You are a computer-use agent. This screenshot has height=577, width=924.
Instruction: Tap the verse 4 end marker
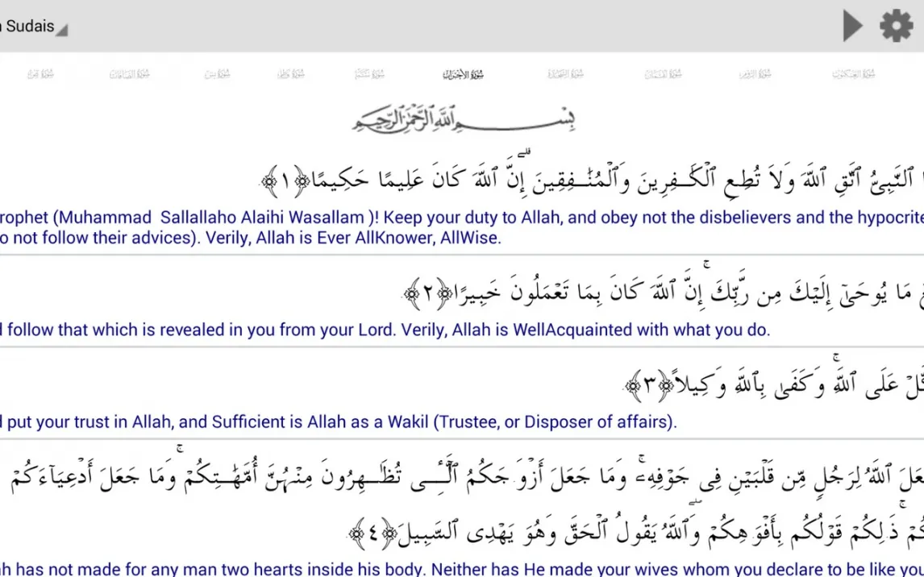[373, 532]
